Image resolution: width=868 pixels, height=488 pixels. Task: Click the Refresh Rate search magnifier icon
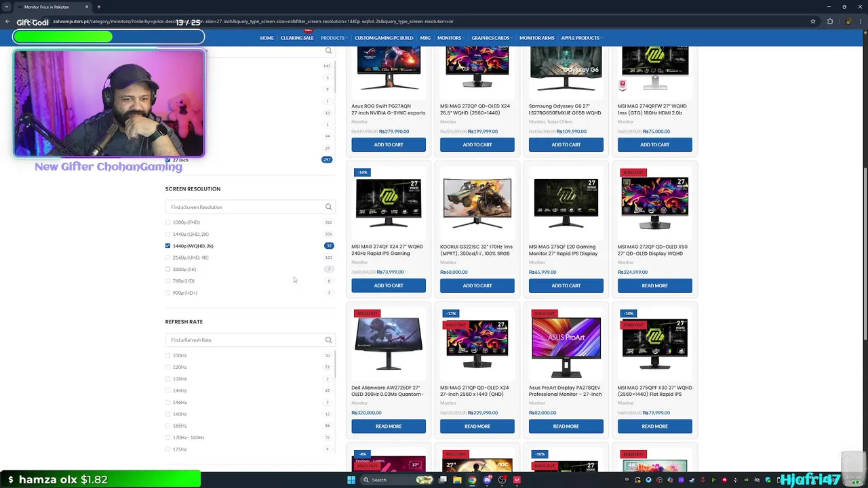[x=328, y=340]
